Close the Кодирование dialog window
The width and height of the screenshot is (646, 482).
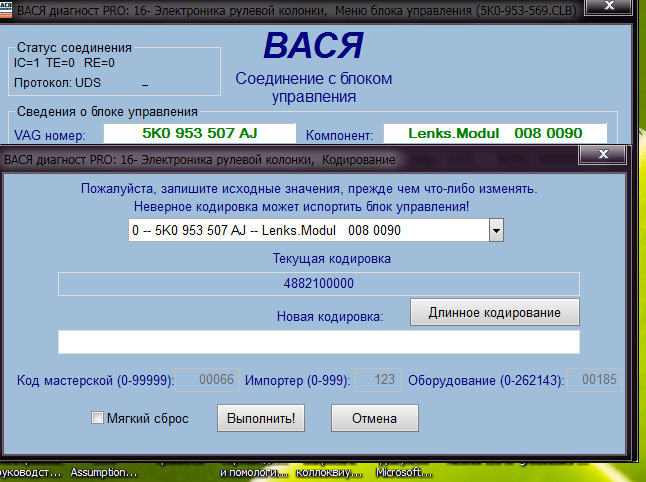[x=603, y=154]
